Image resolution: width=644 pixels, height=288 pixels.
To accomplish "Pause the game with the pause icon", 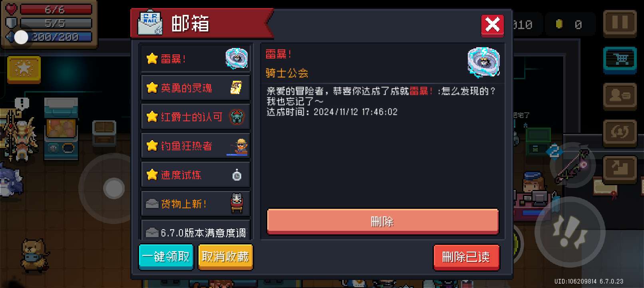I will pos(620,23).
